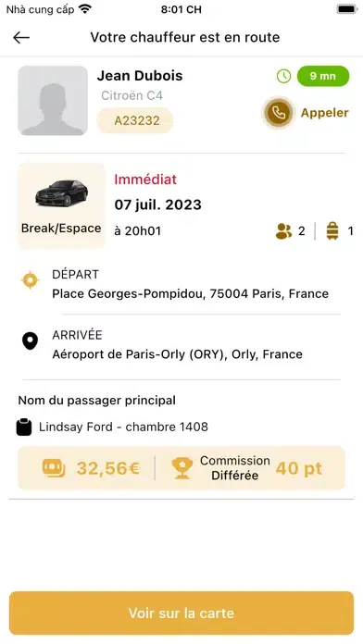This screenshot has height=644, width=363.
Task: Tap the cash price icon
Action: [x=54, y=468]
